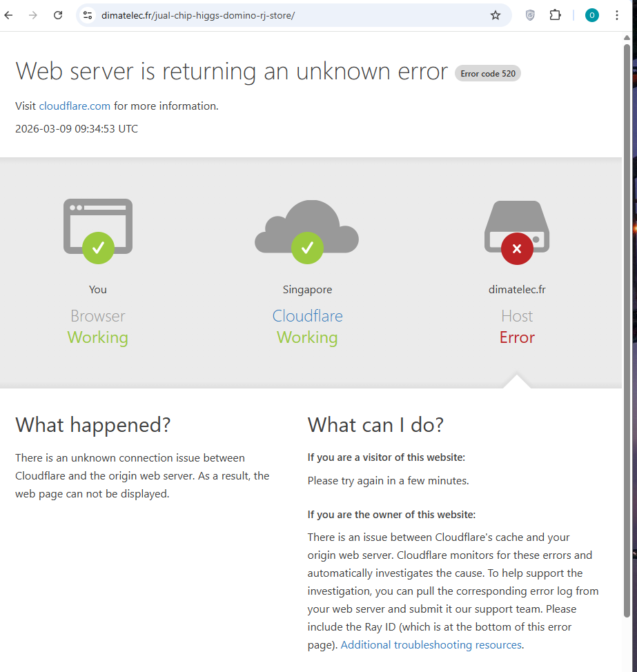637x672 pixels.
Task: Click the gray 'Host' label
Action: click(x=517, y=316)
